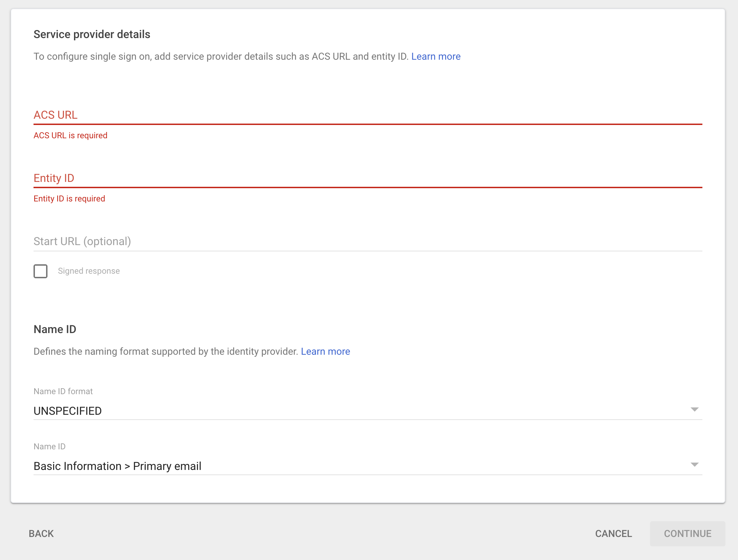738x560 pixels.
Task: Click the Entity ID input field
Action: click(x=368, y=178)
